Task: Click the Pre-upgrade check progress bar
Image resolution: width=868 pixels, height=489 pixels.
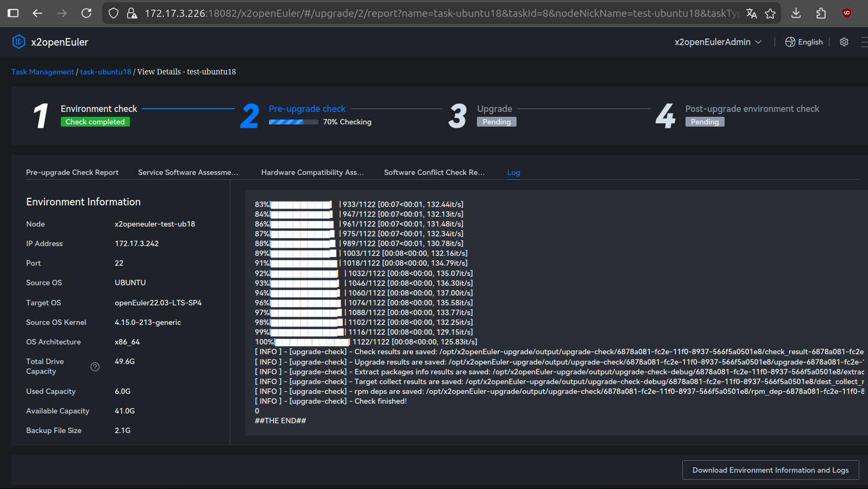Action: click(x=293, y=122)
